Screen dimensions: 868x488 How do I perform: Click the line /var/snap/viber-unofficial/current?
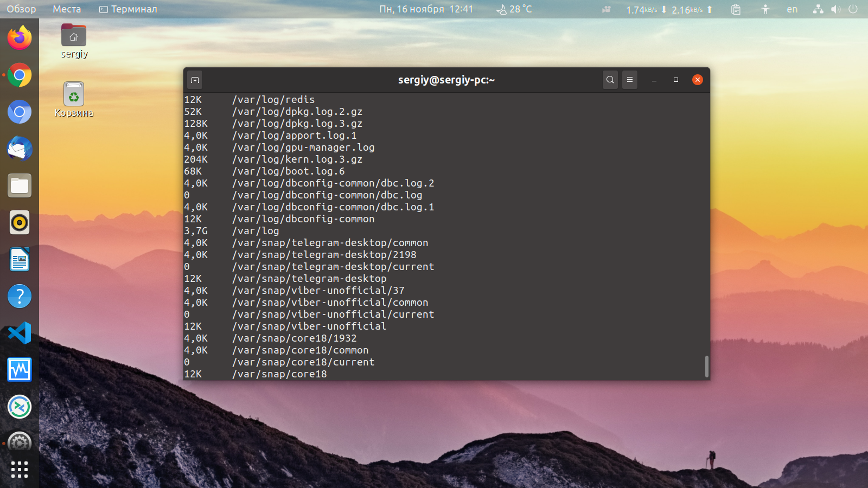pos(333,314)
